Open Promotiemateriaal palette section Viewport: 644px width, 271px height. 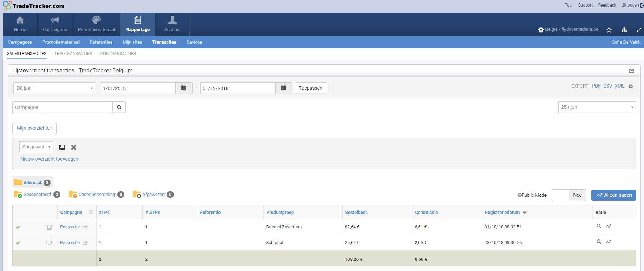coord(96,24)
